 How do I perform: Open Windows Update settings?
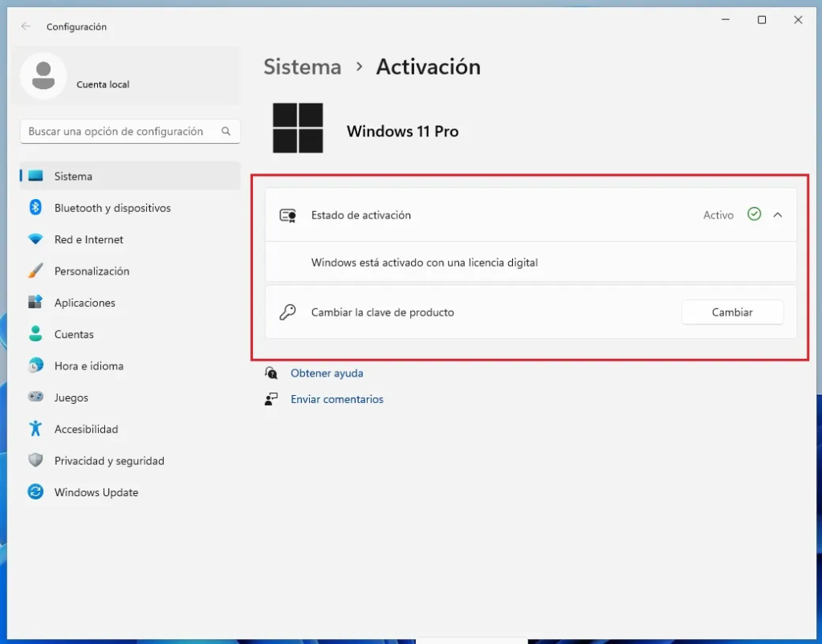point(96,492)
